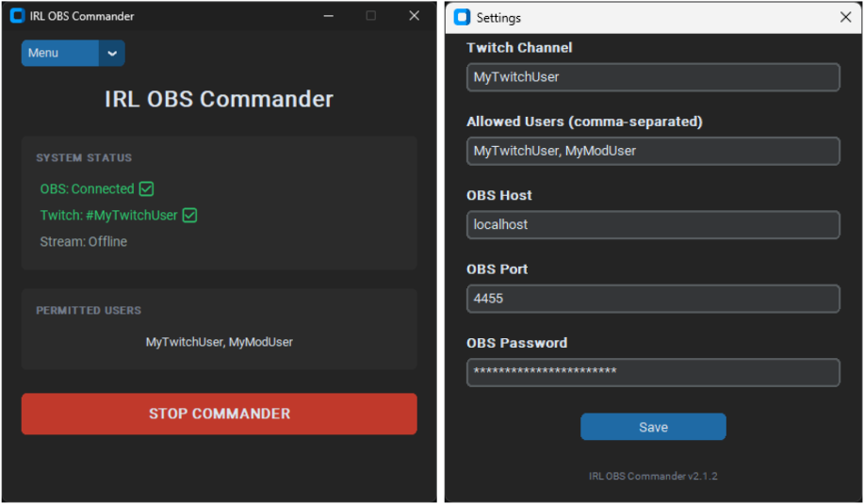864x504 pixels.
Task: Close the IRL OBS Commander window
Action: (415, 16)
